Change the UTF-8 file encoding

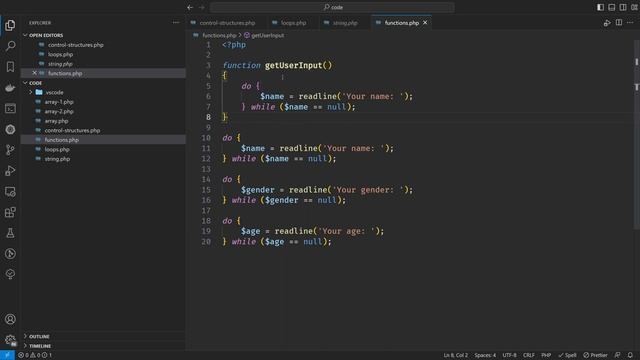click(x=509, y=355)
